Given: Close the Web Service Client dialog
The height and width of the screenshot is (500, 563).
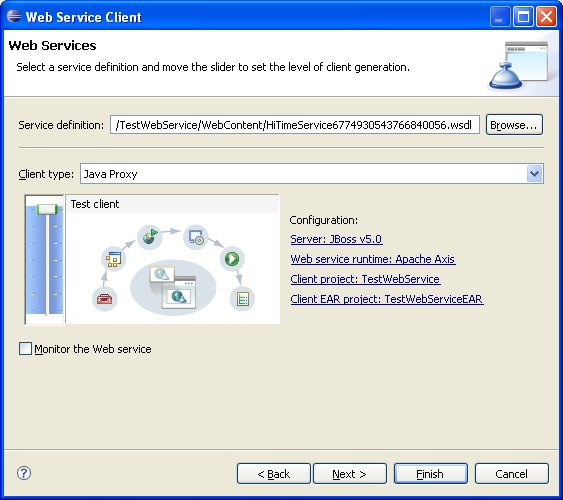Looking at the screenshot, I should tap(546, 17).
